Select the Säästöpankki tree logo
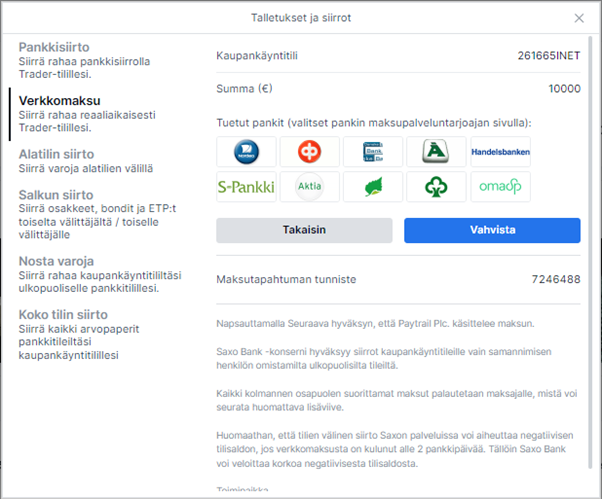Screen dimensions: 602x499 coord(436,187)
